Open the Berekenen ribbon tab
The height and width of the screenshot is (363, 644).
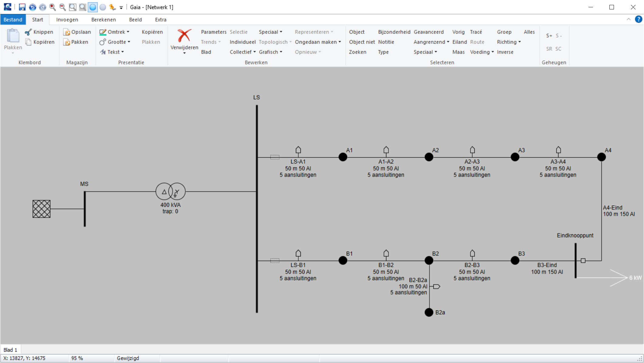(103, 19)
